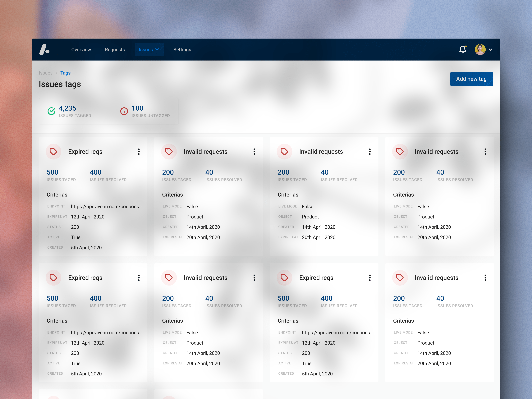This screenshot has width=532, height=399.
Task: Open the Issues dropdown in navbar
Action: click(149, 50)
